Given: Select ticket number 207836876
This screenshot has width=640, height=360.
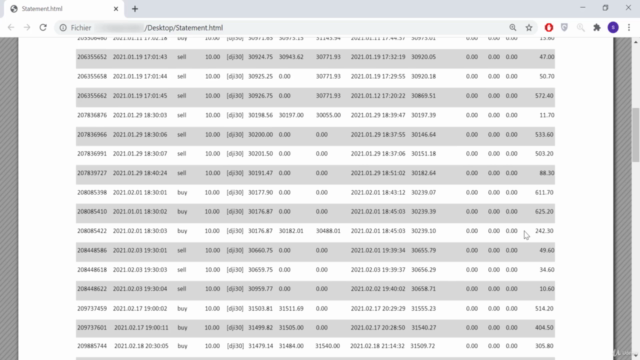Looking at the screenshot, I should click(92, 115).
